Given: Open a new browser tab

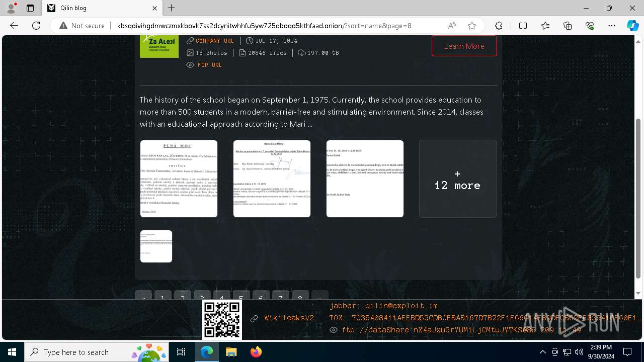Looking at the screenshot, I should tap(172, 8).
